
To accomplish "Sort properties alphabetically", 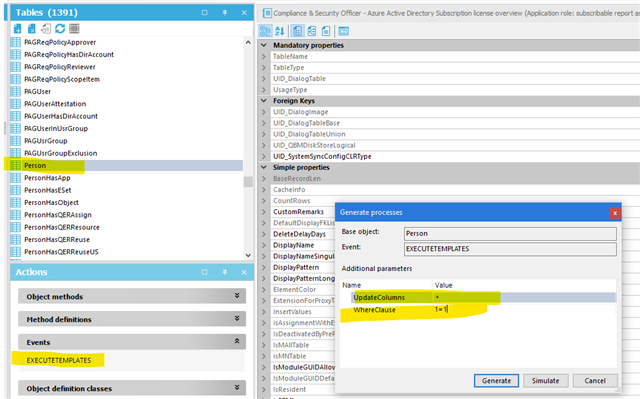I will tap(280, 31).
